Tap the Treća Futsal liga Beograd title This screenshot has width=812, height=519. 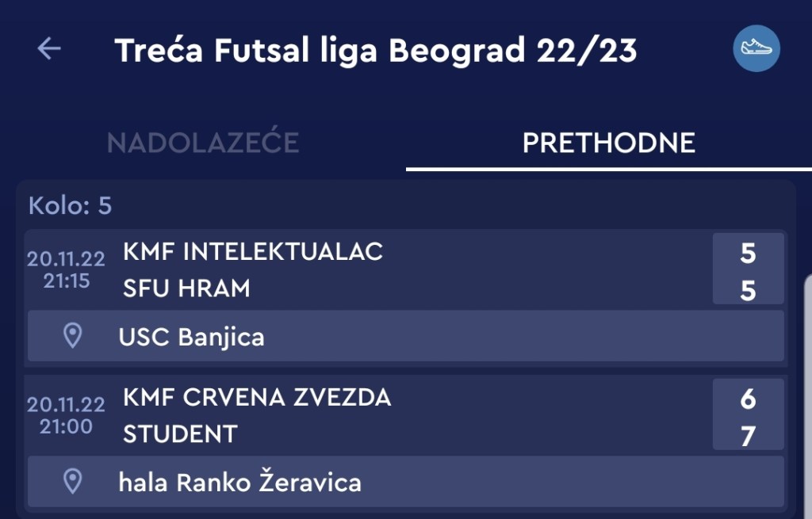pos(376,51)
